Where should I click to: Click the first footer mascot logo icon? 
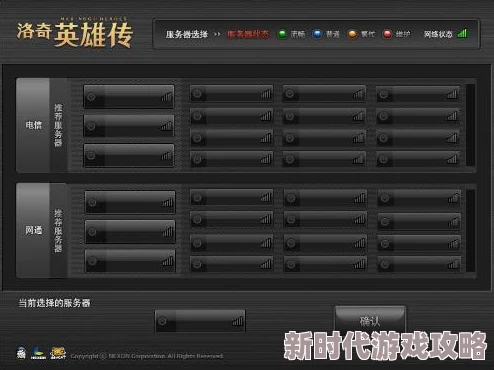coord(21,353)
